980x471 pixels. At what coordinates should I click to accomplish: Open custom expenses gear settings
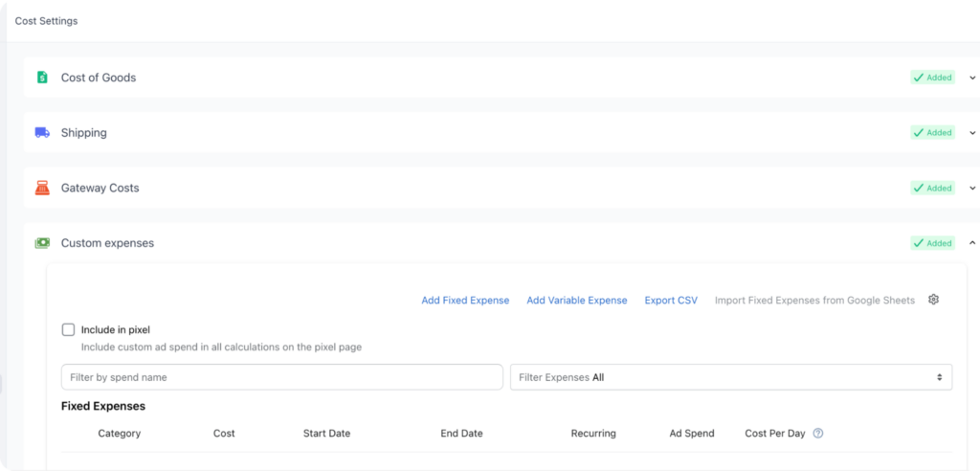934,300
